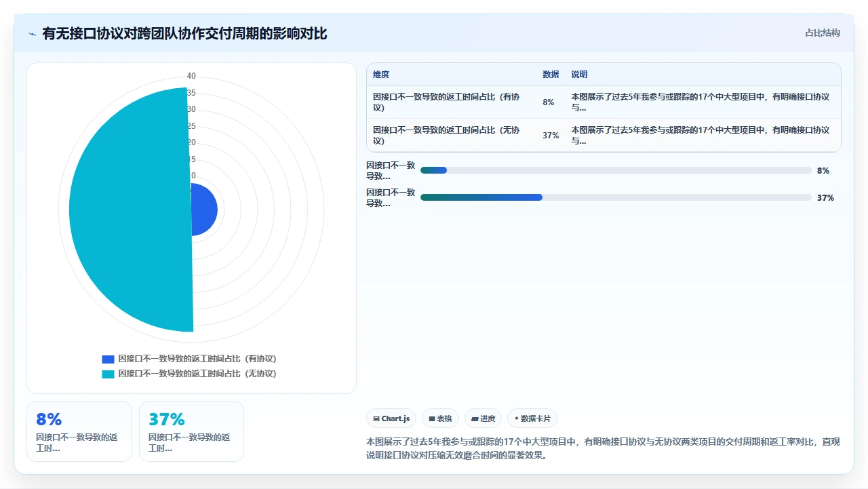The image size is (868, 489).
Task: Click legend label ending with （无协议）
Action: coord(197,374)
